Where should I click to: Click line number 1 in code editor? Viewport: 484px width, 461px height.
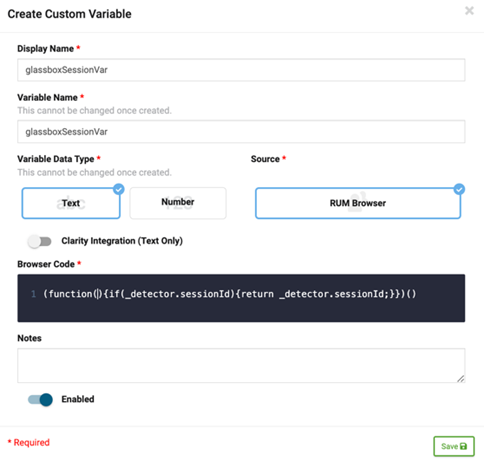[33, 294]
